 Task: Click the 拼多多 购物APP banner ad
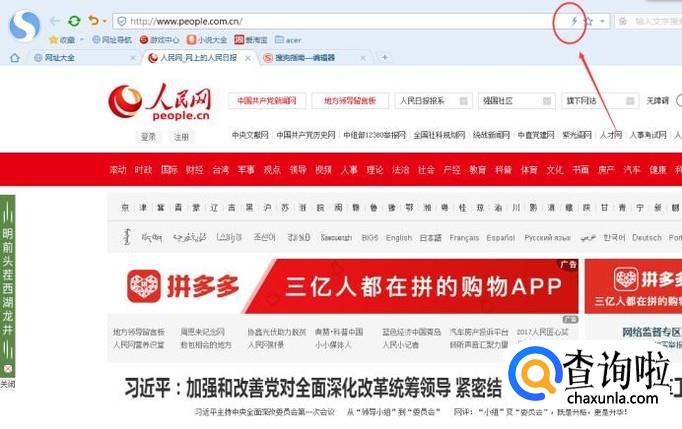coord(343,286)
